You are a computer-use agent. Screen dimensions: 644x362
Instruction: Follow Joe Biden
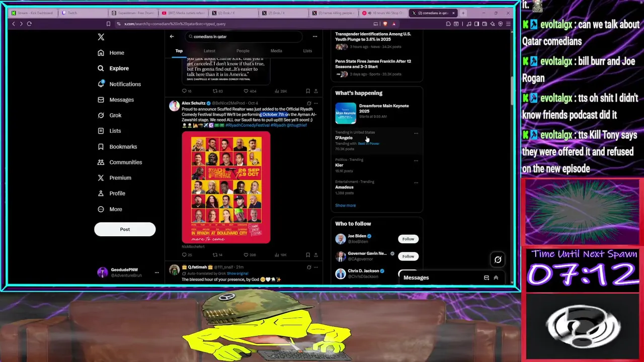coord(408,239)
